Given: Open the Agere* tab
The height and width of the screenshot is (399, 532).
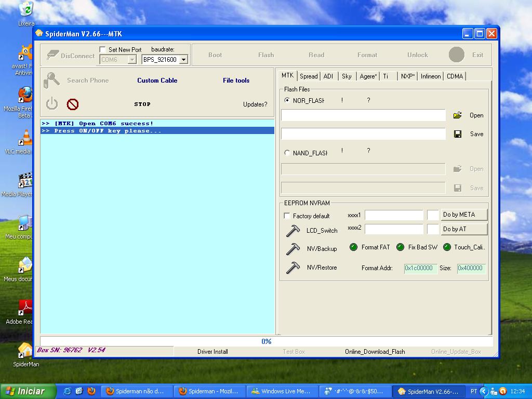Looking at the screenshot, I should [x=368, y=76].
